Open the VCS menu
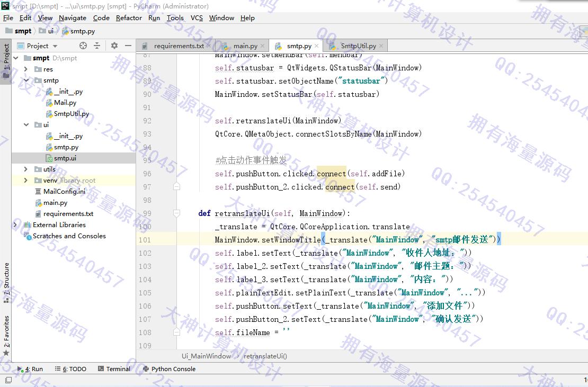 click(x=197, y=18)
